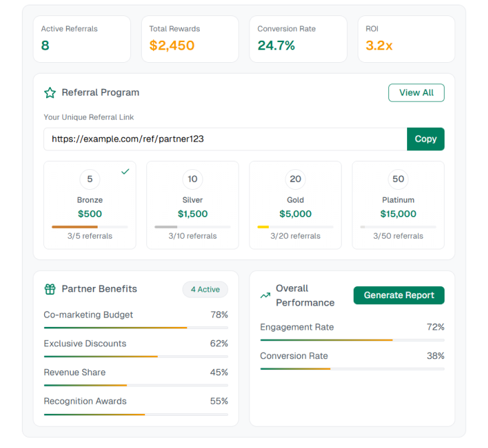Image resolution: width=488 pixels, height=448 pixels.
Task: Open the ROI 3.2x stat card
Action: point(406,39)
